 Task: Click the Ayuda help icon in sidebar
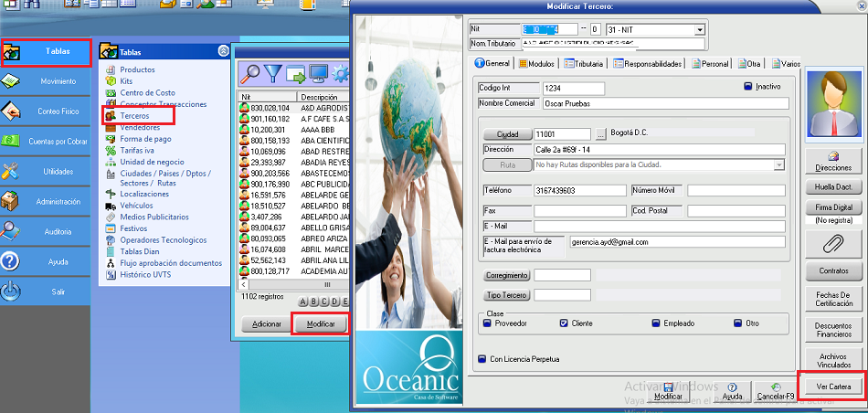point(11,261)
